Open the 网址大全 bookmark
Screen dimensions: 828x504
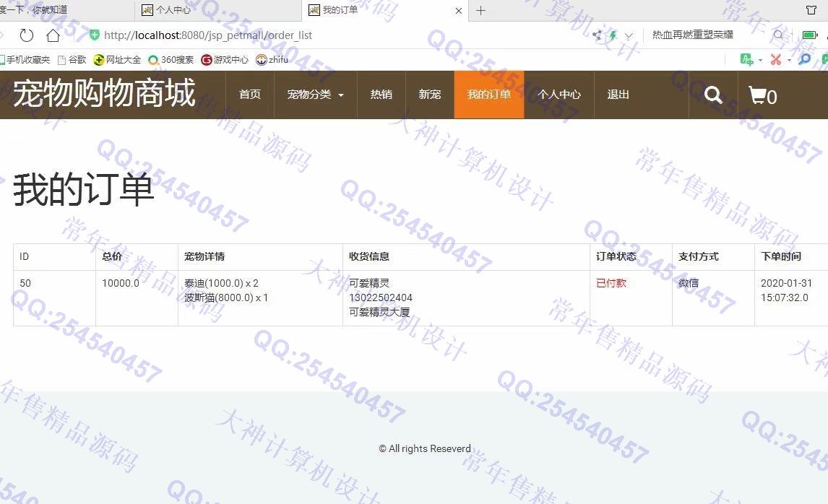pos(117,60)
